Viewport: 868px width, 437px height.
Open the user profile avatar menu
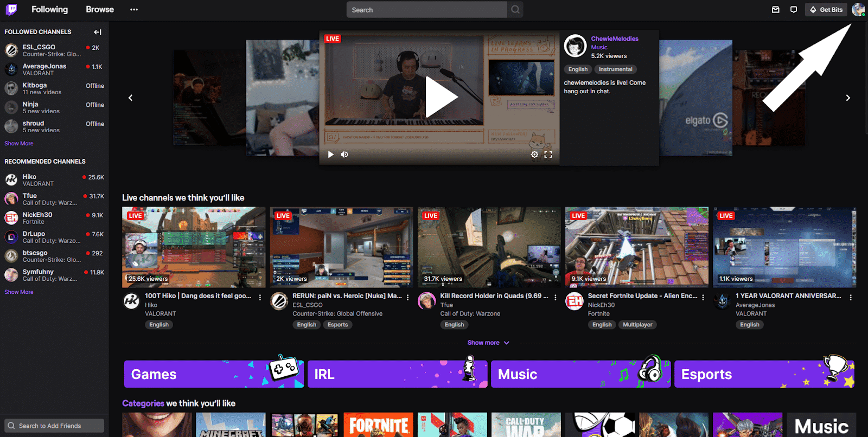pyautogui.click(x=858, y=10)
